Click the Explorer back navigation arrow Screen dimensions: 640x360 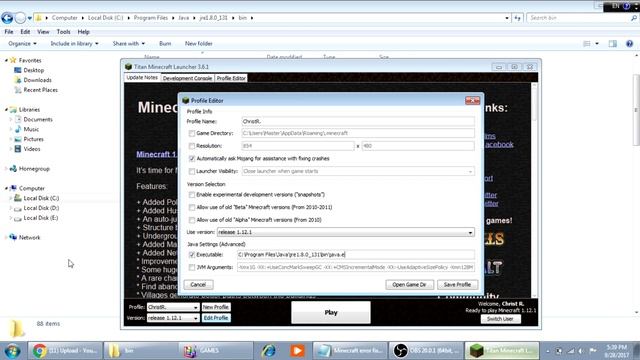[7, 18]
